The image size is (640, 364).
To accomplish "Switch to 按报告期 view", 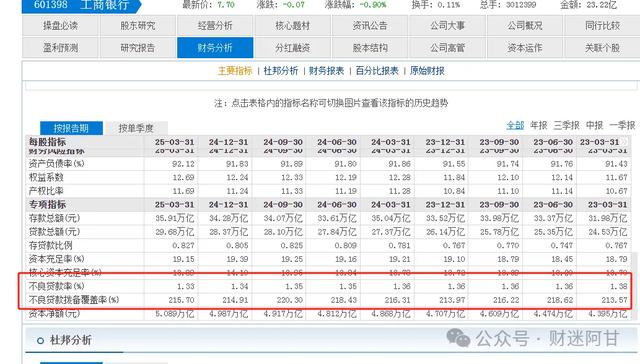I will (x=71, y=128).
